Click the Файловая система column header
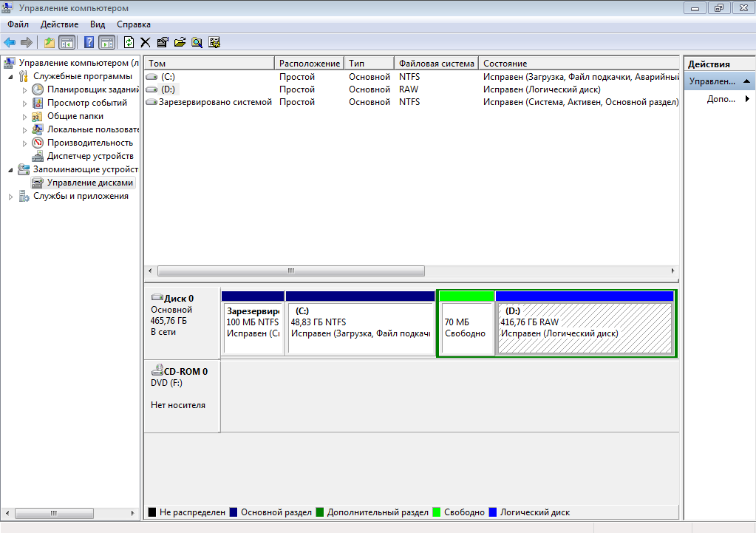The width and height of the screenshot is (756, 533). tap(436, 64)
